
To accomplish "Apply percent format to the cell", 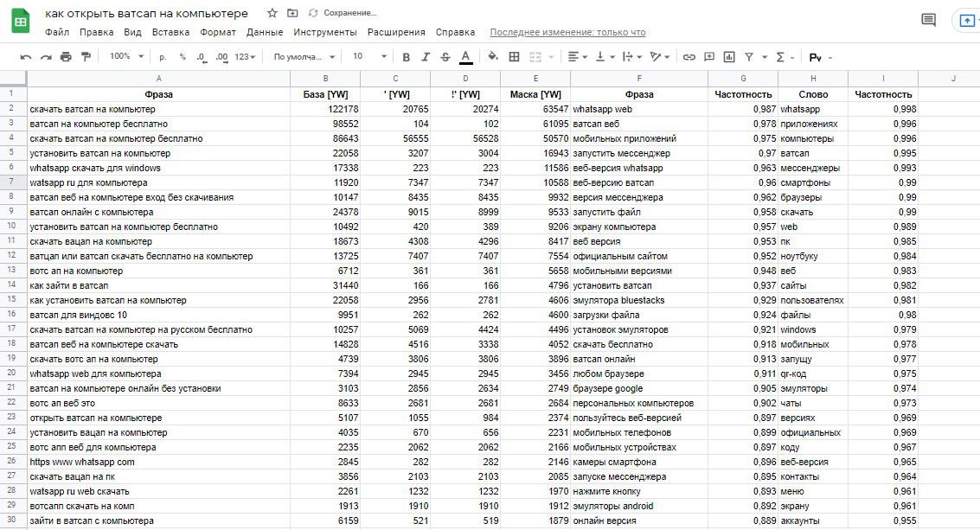I will click(x=183, y=57).
